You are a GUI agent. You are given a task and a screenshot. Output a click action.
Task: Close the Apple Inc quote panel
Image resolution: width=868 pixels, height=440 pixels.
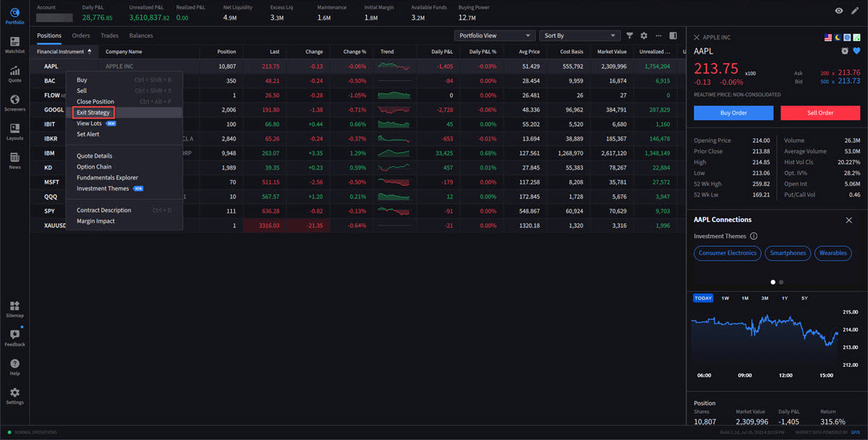point(697,37)
